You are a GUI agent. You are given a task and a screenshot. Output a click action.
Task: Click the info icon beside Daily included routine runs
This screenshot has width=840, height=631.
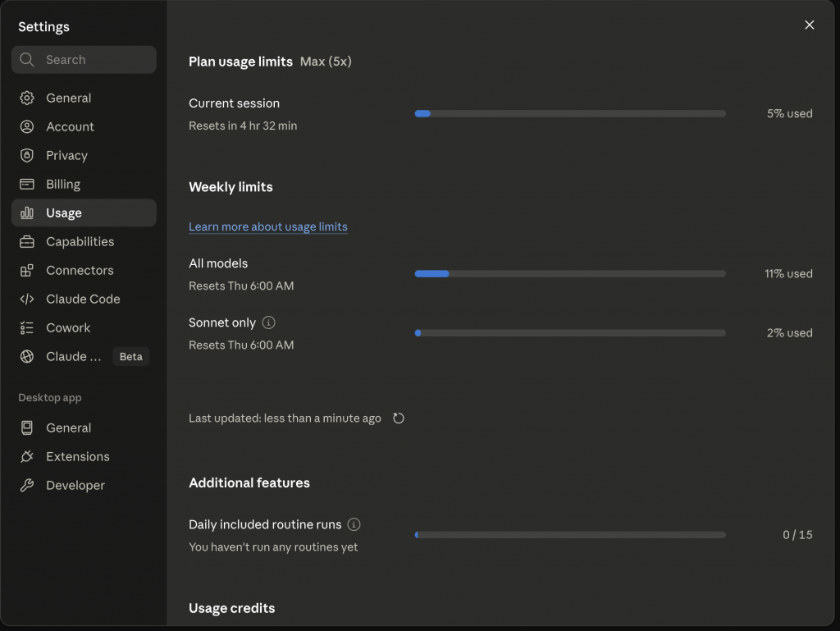click(x=354, y=524)
